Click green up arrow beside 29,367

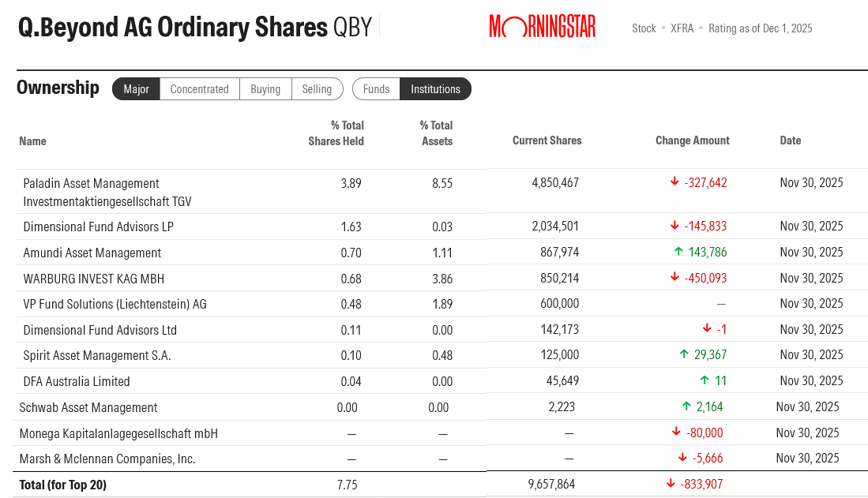coord(684,355)
